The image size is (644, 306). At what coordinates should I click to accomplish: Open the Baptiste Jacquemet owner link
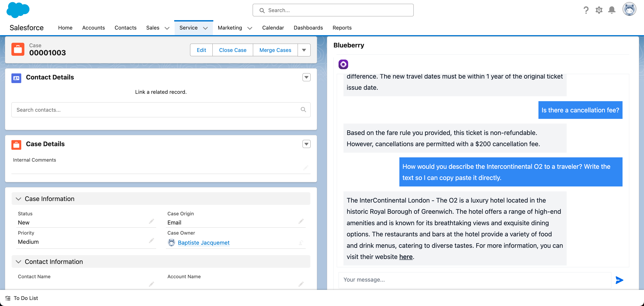click(204, 242)
